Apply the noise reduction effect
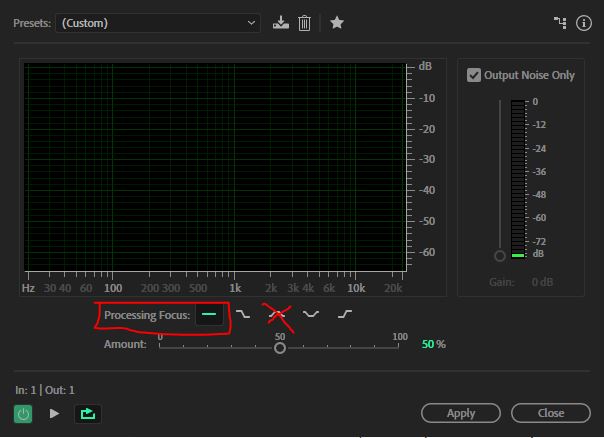Screen dimensions: 604x438 coord(461,413)
